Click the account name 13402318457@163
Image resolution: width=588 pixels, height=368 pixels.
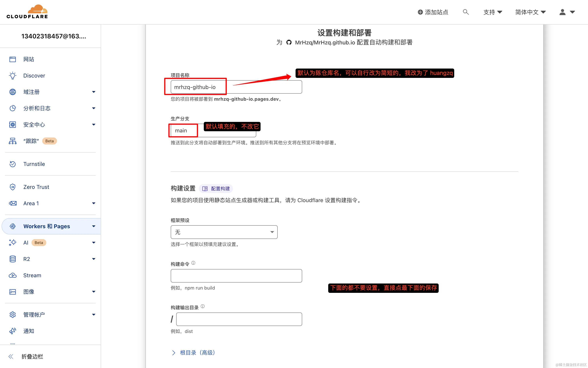pyautogui.click(x=54, y=36)
